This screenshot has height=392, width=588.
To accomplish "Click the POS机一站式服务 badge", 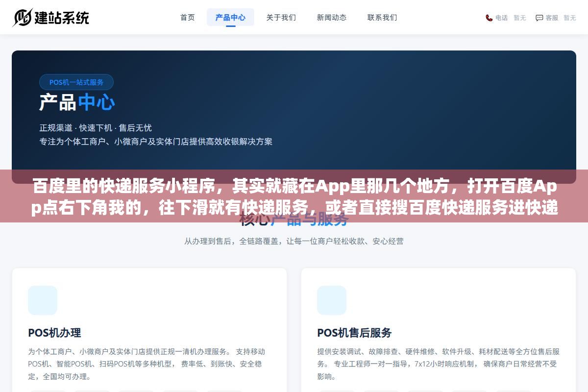I will 76,82.
